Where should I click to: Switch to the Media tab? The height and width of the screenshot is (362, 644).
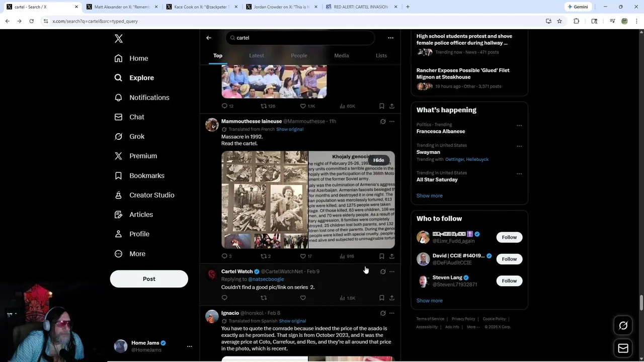tap(342, 55)
